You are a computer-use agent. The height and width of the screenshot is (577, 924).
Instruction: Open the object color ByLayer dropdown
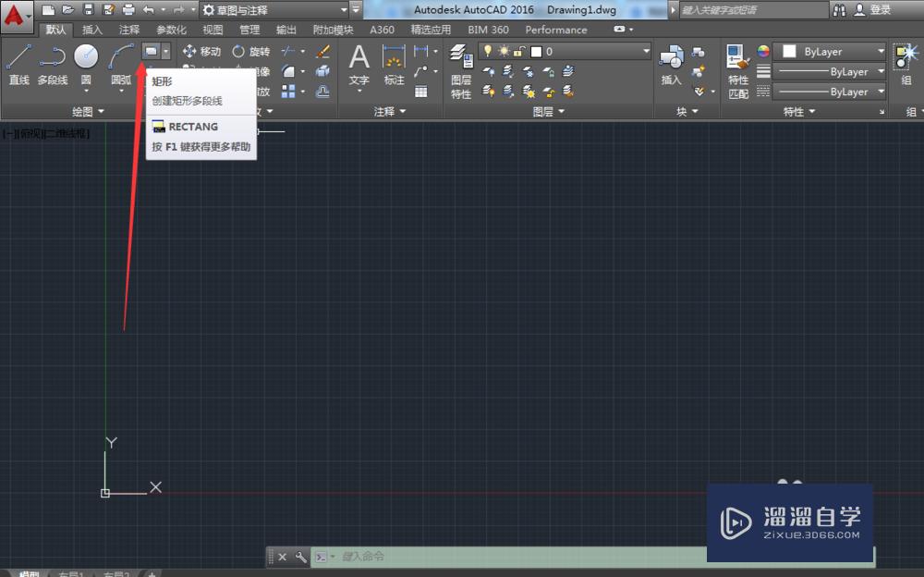(830, 52)
